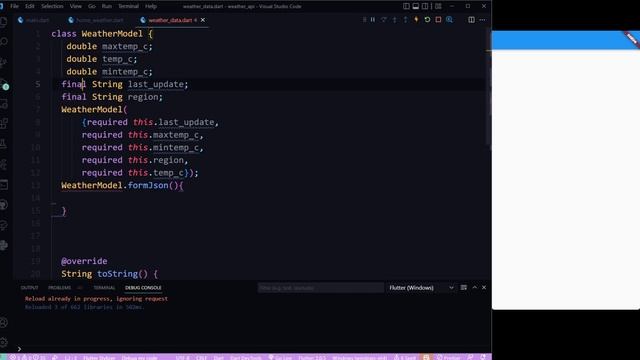Pause the debug session
The height and width of the screenshot is (360, 640).
tap(373, 20)
